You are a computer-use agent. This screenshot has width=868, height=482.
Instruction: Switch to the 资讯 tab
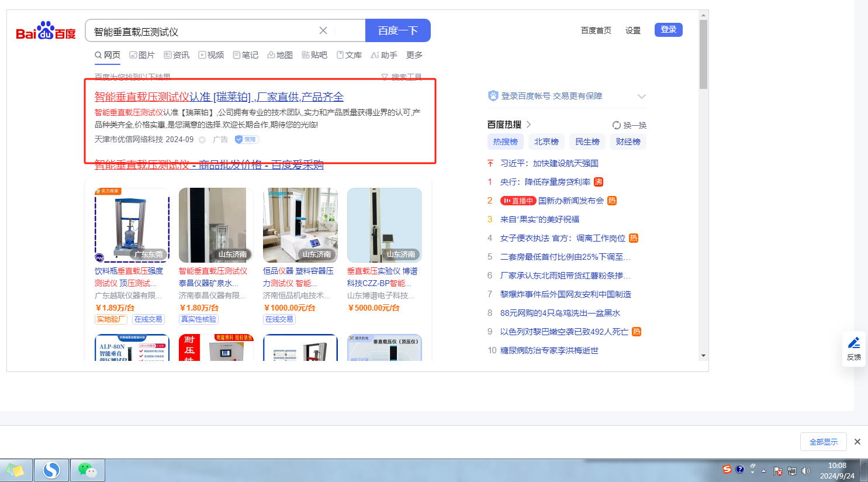177,55
